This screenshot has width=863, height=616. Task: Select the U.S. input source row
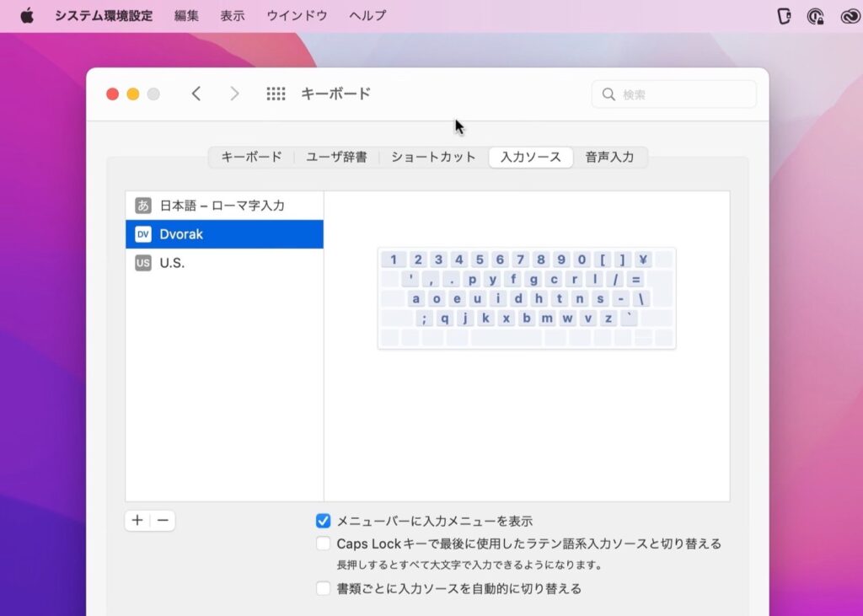coord(224,263)
